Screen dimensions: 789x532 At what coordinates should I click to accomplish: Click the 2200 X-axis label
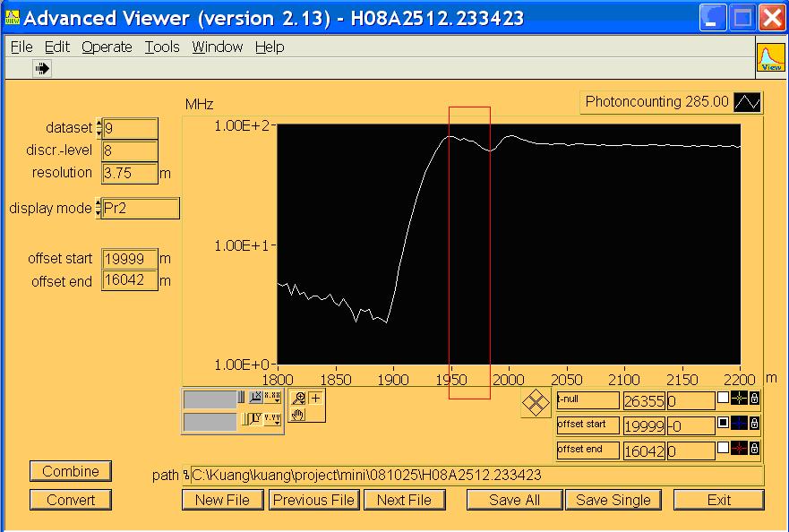tap(740, 380)
